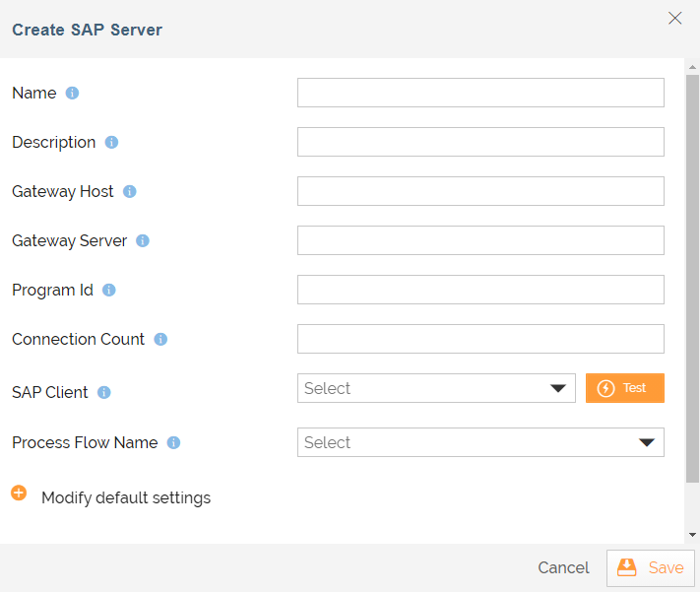Open the SAP Client dropdown

coord(435,388)
